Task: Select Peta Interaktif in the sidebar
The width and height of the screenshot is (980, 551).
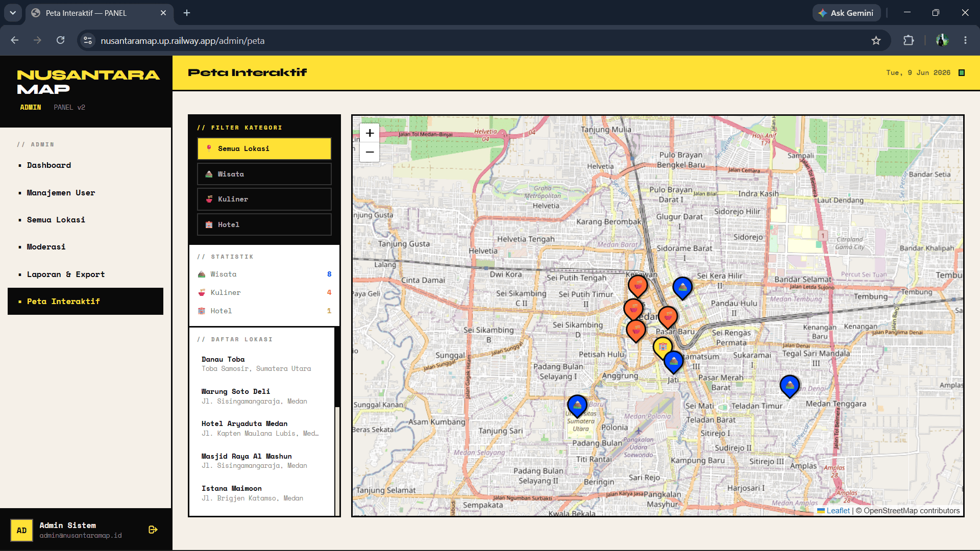Action: click(x=86, y=301)
